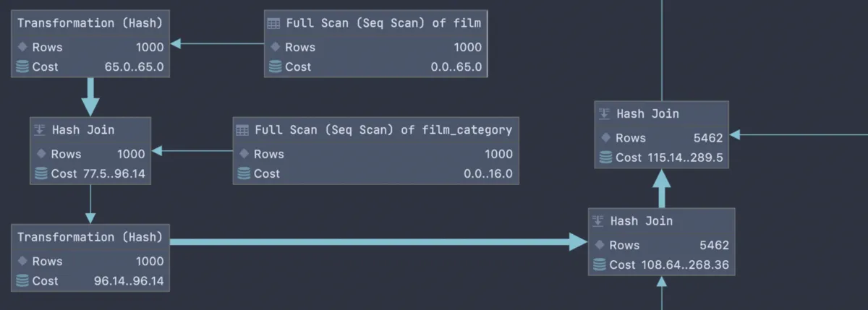The width and height of the screenshot is (868, 310).
Task: Click the Cost database icon beside 0.0..16.0
Action: point(244,173)
